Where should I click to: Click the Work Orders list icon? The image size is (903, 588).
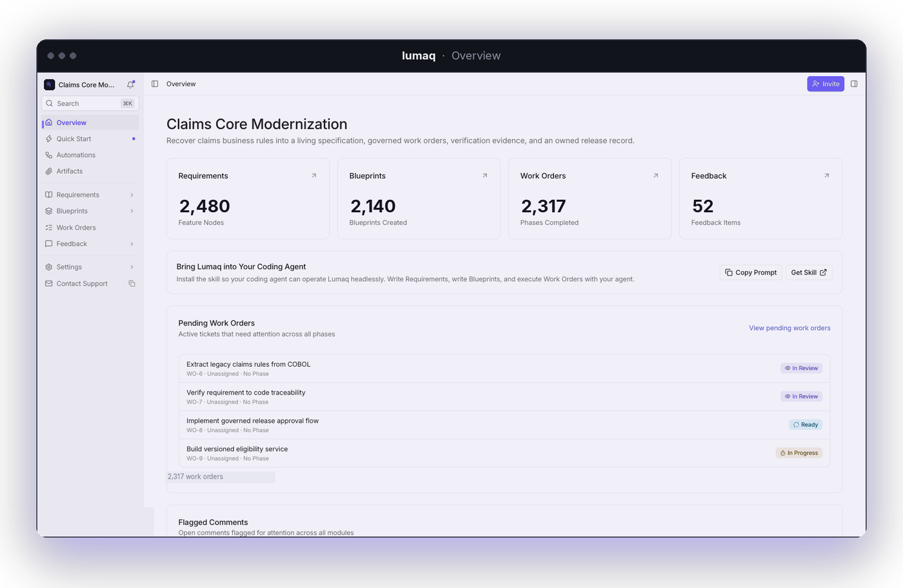click(x=49, y=228)
